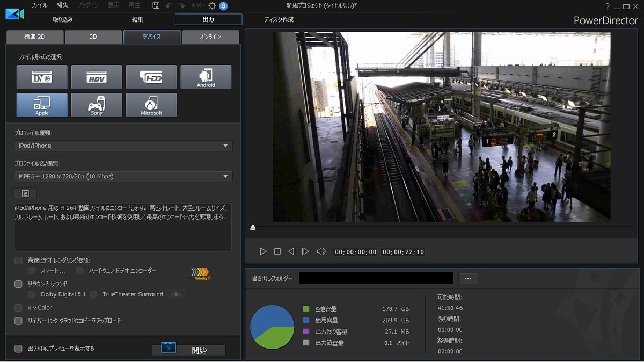Select the DV tape file format icon
This screenshot has height=362, width=644.
point(42,77)
